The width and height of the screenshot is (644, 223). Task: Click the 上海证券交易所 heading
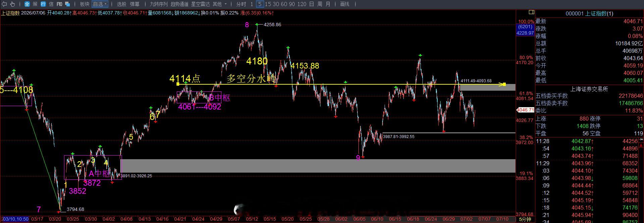click(589, 89)
